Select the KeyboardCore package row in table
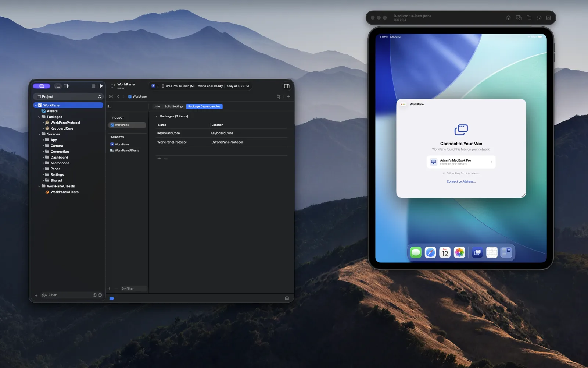This screenshot has width=588, height=368. tap(221, 133)
